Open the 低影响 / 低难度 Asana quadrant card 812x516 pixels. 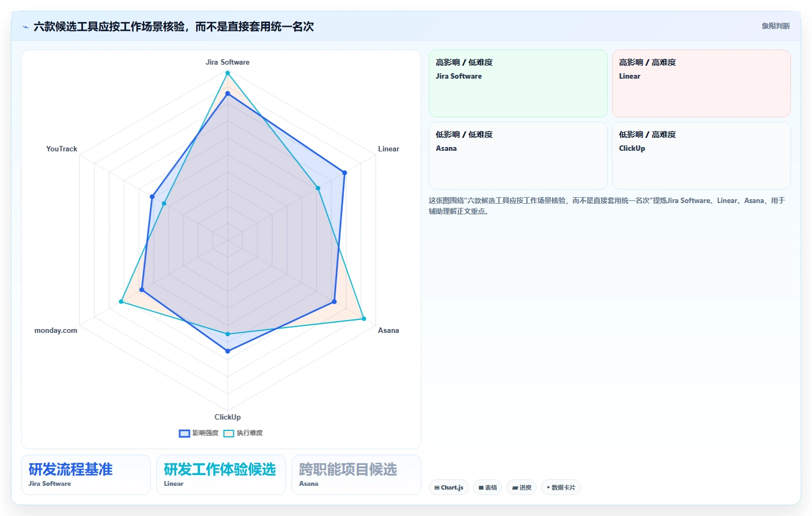pos(518,156)
